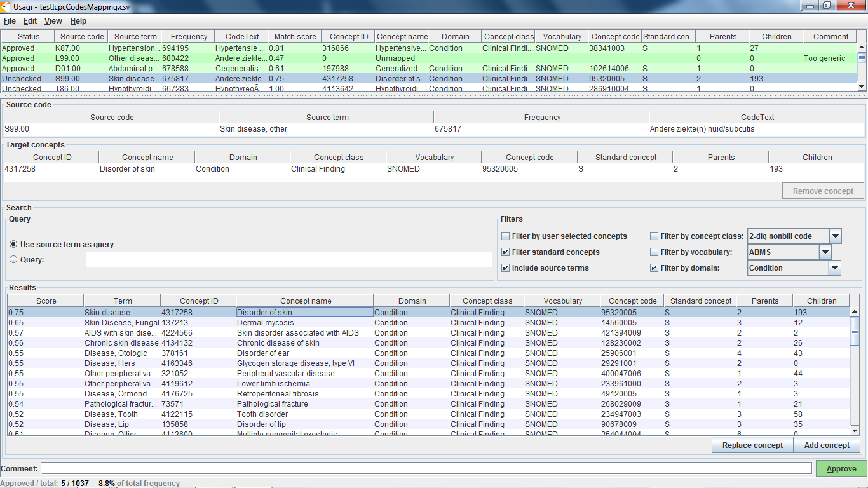The width and height of the screenshot is (868, 488).
Task: Select the custom Query radio button
Action: tap(13, 259)
